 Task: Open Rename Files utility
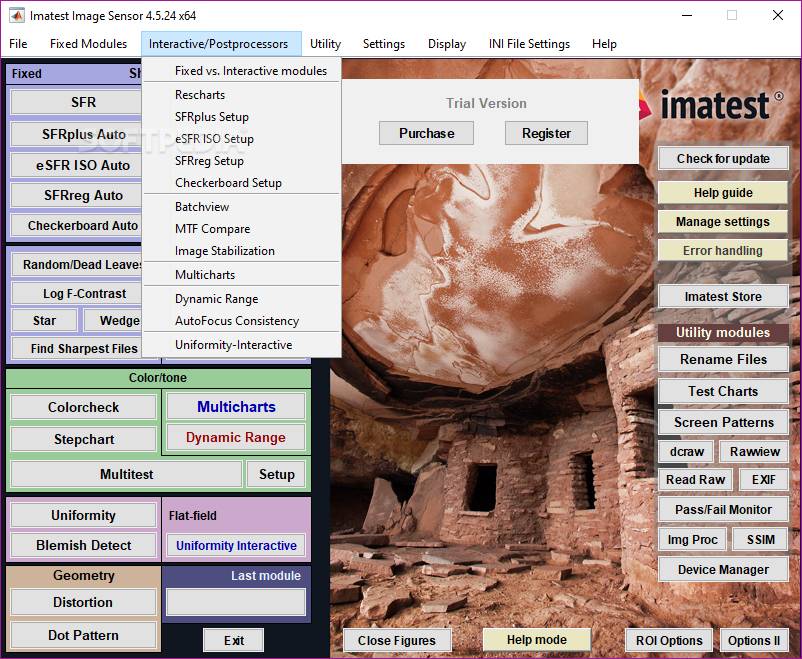(723, 359)
